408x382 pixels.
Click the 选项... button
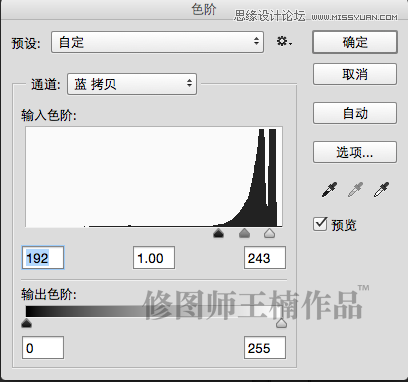(355, 152)
